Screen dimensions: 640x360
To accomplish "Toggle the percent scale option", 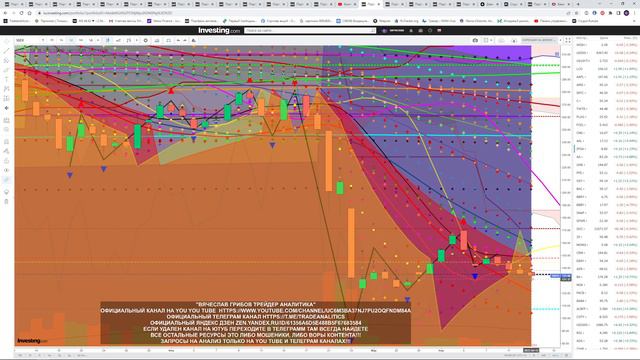I will click(535, 356).
